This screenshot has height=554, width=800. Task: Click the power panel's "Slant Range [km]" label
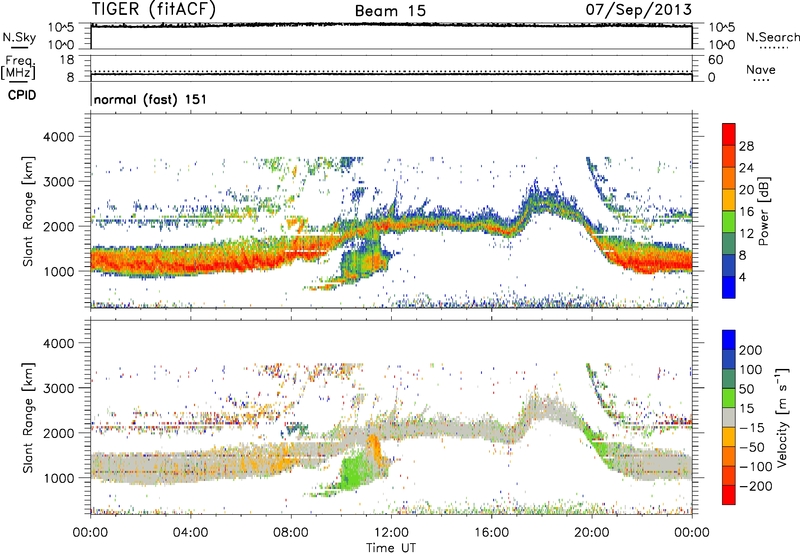point(28,211)
